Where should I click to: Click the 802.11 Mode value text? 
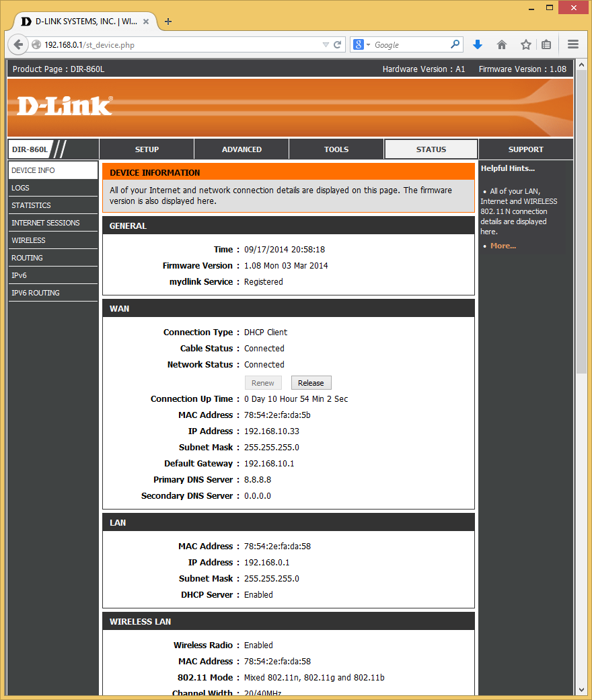tap(314, 677)
